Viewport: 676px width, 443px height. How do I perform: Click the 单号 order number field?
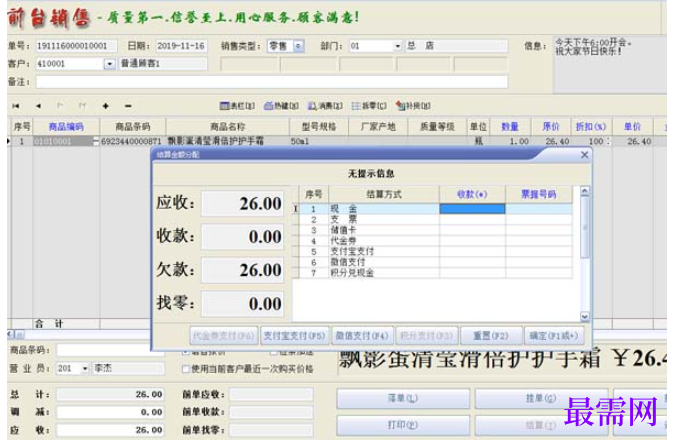(76, 46)
